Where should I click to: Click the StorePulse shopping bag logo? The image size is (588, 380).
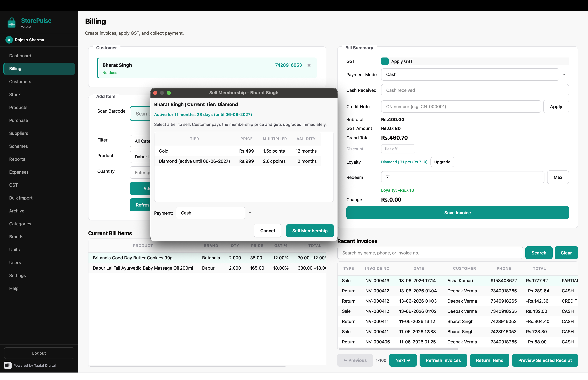pos(11,22)
